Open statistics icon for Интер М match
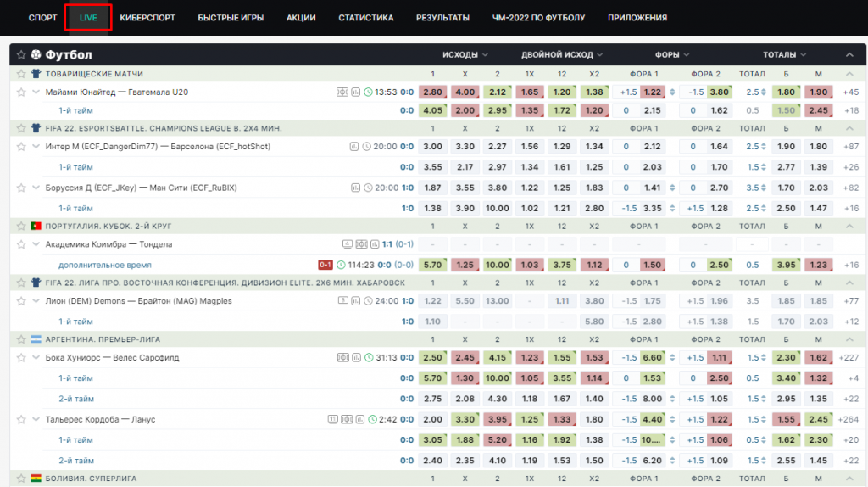The image size is (868, 487). 354,146
